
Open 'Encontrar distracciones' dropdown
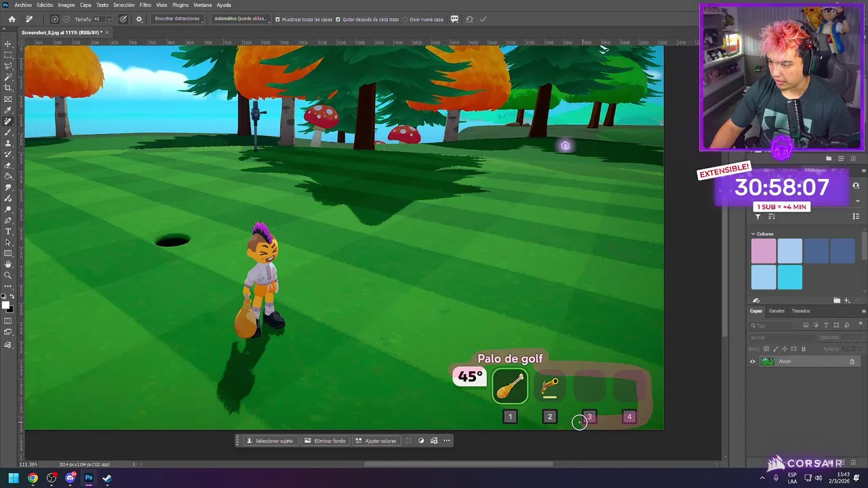[178, 19]
